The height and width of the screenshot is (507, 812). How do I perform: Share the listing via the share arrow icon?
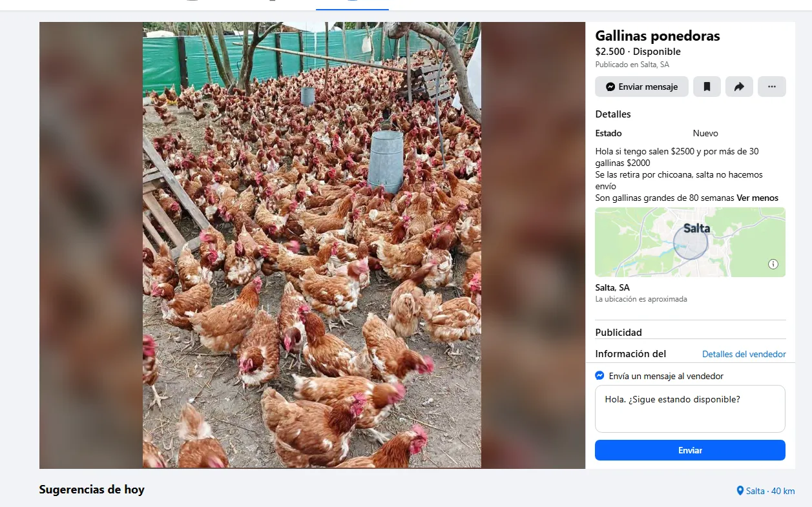pos(739,86)
